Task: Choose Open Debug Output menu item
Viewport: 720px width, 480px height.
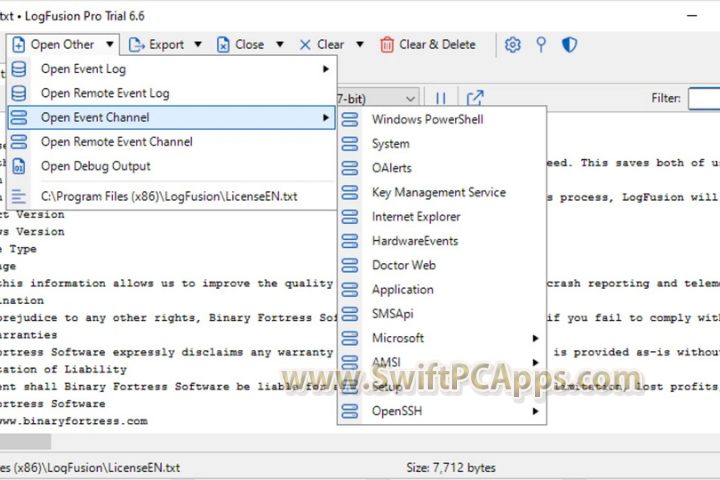Action: tap(95, 166)
